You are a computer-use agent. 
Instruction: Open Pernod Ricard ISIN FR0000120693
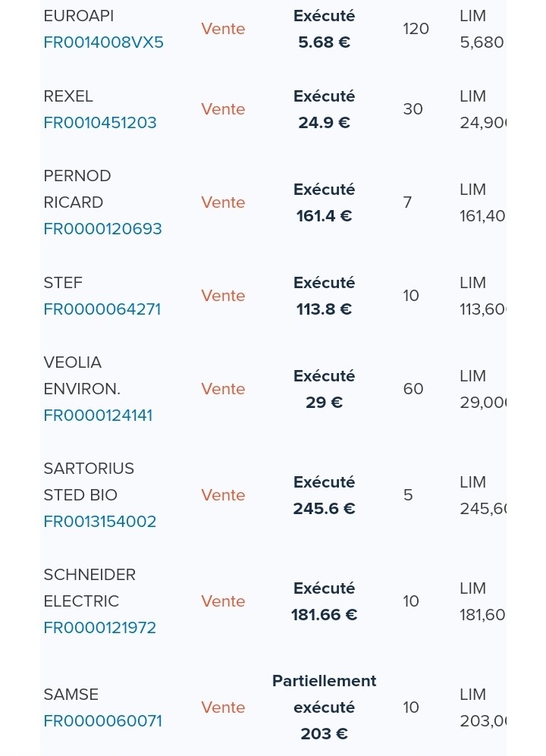pos(102,228)
